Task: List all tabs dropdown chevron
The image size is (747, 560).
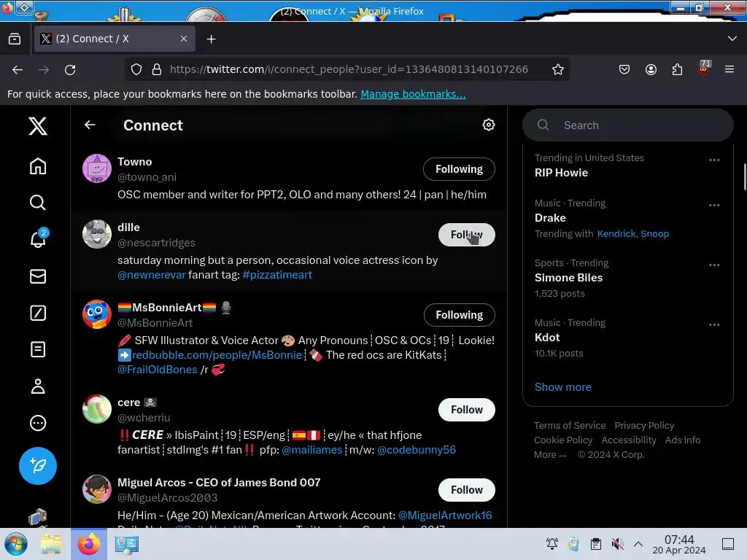Action: click(x=732, y=39)
